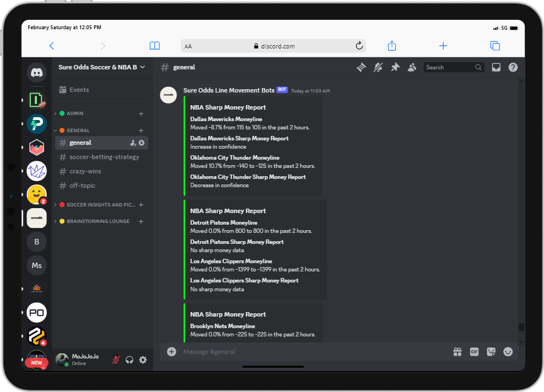
Task: Click Brooklyn Nets Moneyline text
Action: click(x=222, y=326)
